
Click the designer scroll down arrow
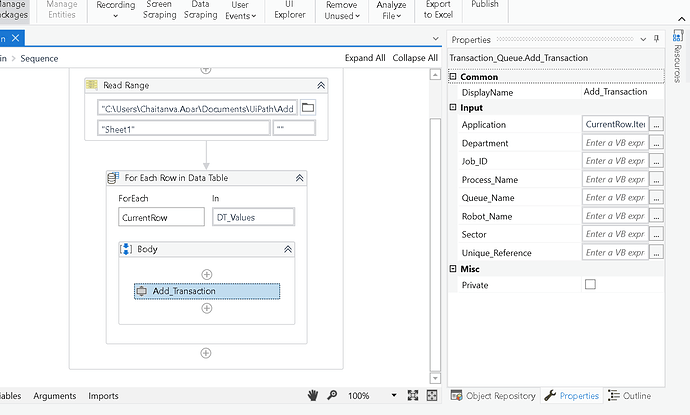435,378
